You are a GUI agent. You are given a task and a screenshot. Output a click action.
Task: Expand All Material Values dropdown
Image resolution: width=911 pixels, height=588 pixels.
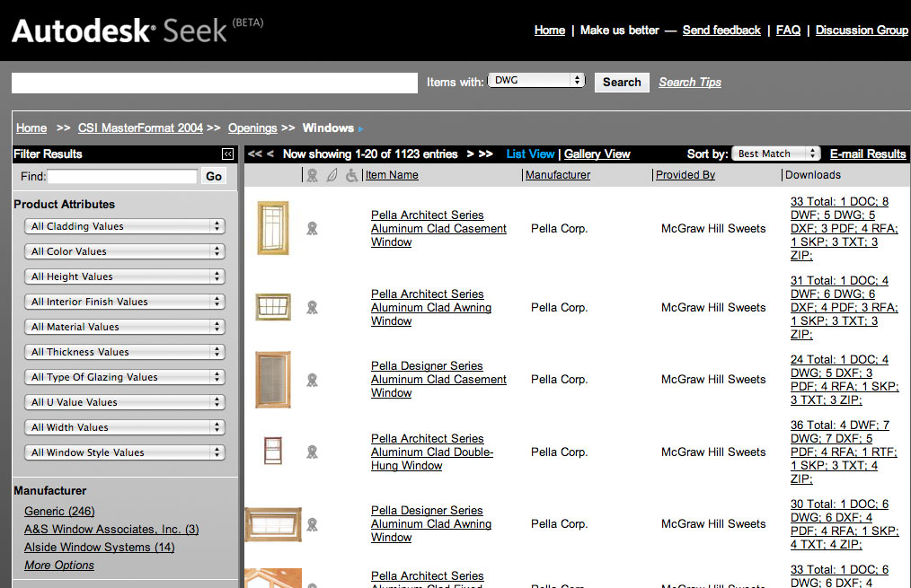click(x=124, y=327)
